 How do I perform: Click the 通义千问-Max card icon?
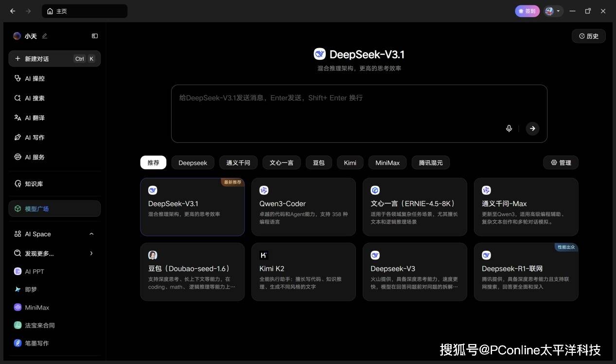click(x=486, y=190)
